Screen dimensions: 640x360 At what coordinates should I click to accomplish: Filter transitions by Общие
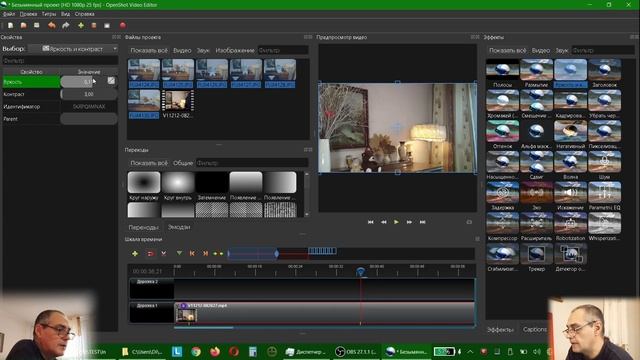tap(182, 163)
